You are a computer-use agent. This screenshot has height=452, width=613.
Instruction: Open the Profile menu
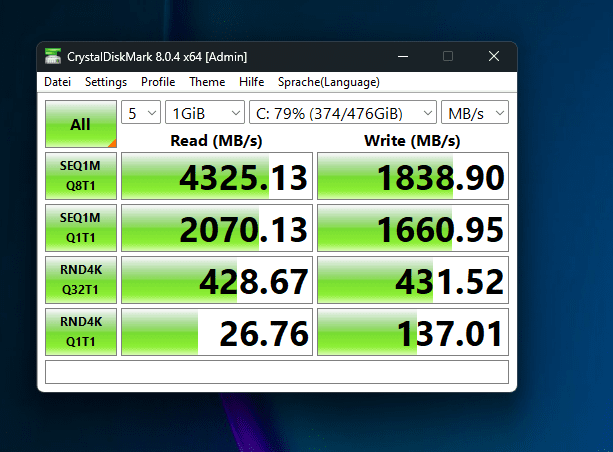158,82
